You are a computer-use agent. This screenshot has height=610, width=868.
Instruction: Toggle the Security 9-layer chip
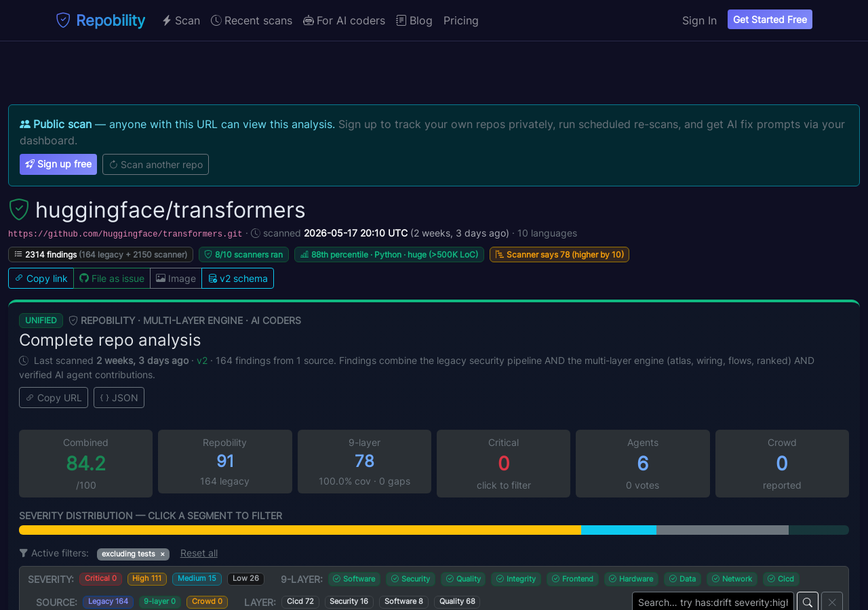[x=410, y=579]
